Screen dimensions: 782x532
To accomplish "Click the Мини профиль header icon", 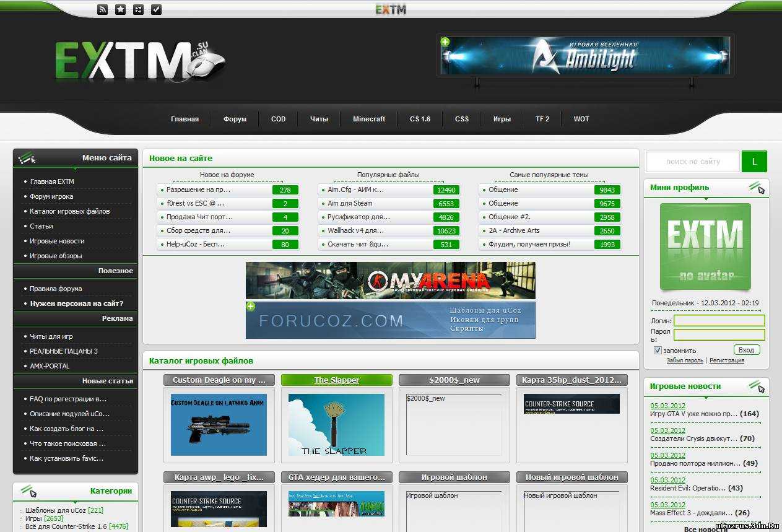I will [757, 187].
